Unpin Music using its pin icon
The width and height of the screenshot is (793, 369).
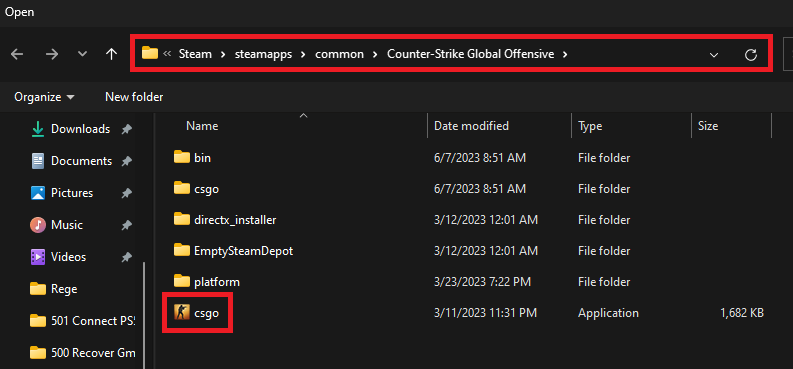[126, 225]
